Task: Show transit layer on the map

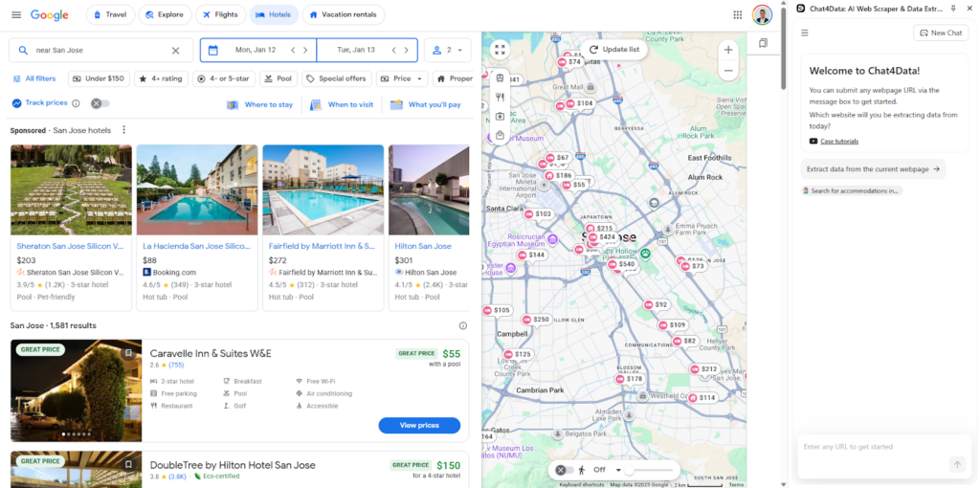Action: point(500,78)
